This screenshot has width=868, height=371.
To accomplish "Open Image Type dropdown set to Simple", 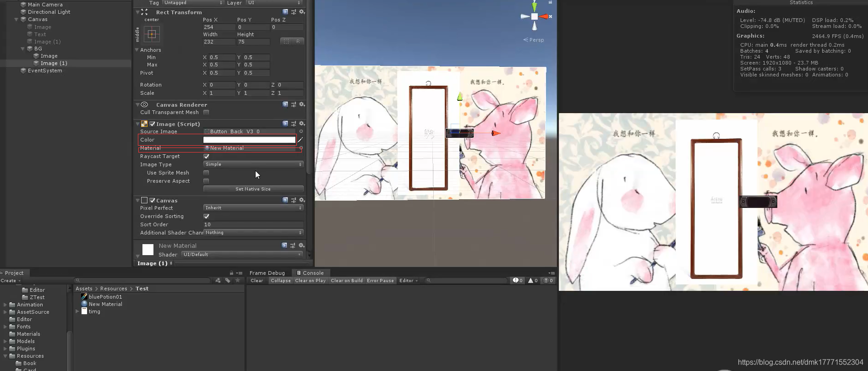I will coord(253,164).
